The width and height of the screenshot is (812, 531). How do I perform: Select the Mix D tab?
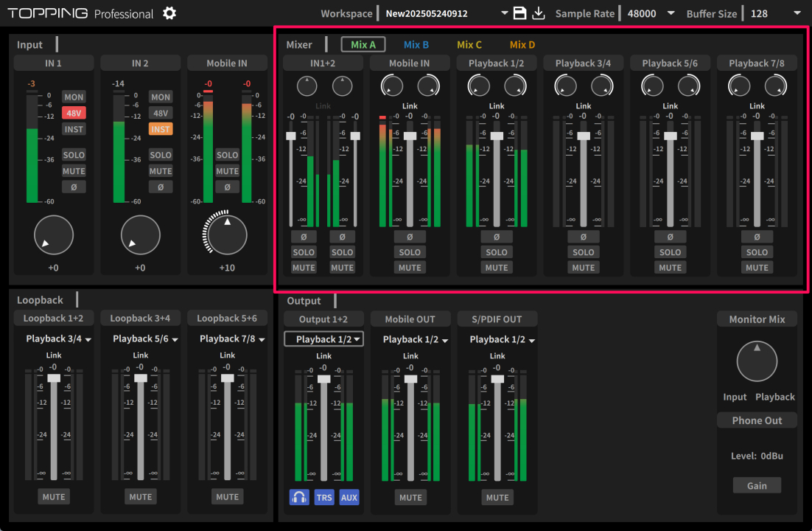(522, 45)
